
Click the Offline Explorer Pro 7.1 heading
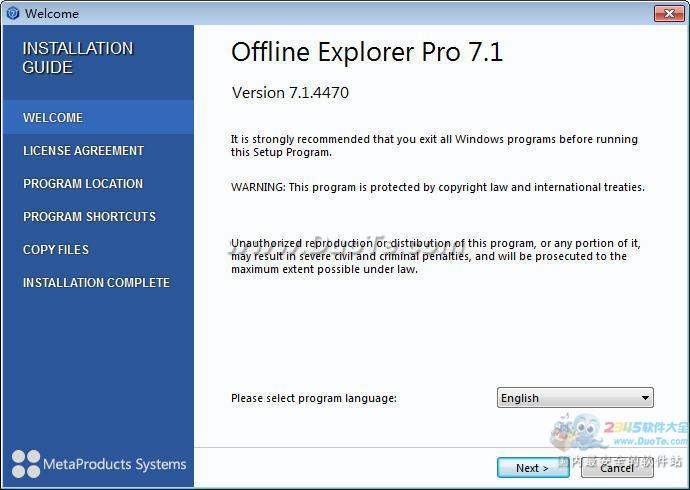pyautogui.click(x=367, y=52)
